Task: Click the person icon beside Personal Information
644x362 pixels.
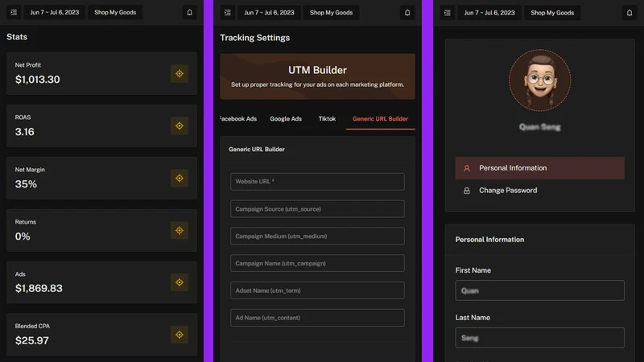Action: tap(467, 168)
